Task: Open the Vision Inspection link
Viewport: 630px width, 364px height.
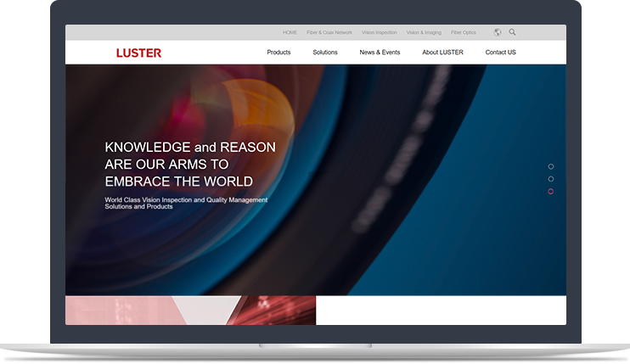Action: [x=379, y=32]
